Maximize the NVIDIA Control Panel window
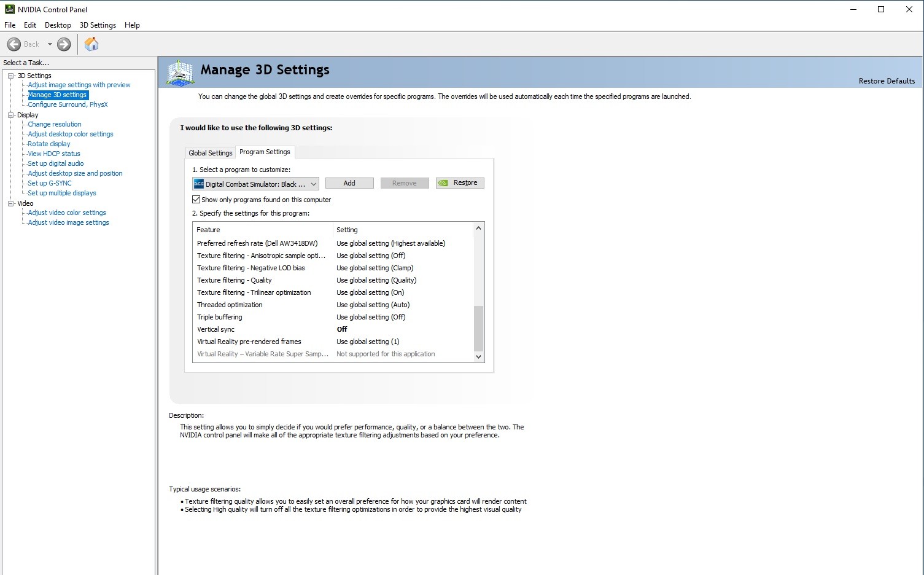This screenshot has width=924, height=575. [x=881, y=9]
